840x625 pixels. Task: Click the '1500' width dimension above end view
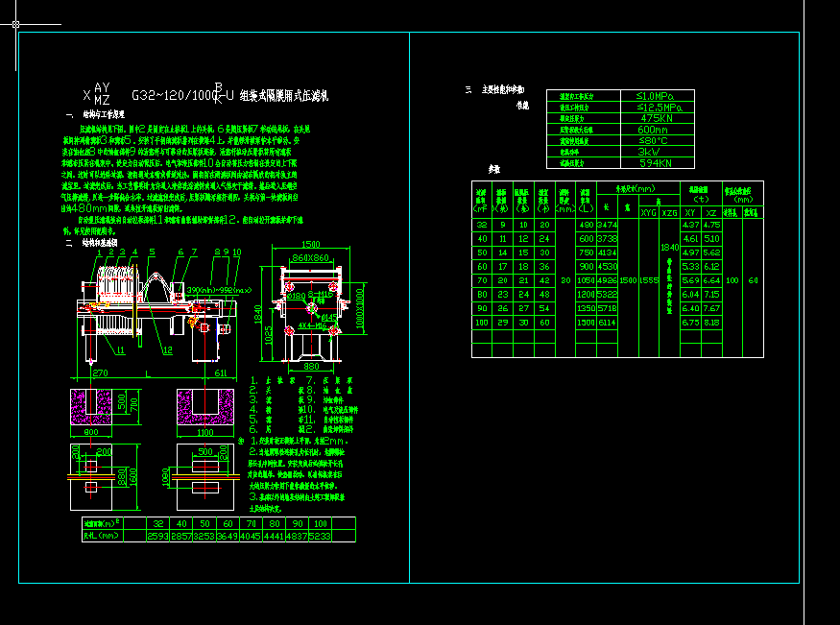pyautogui.click(x=311, y=244)
